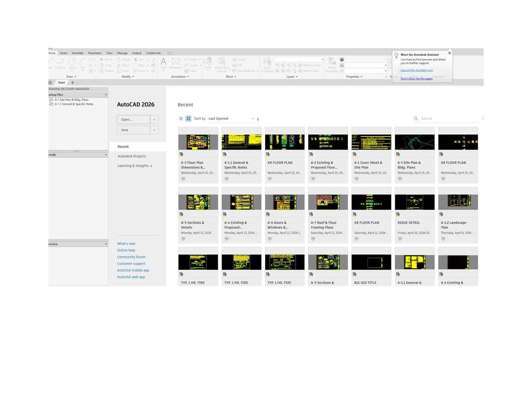Click the Open... button
The height and width of the screenshot is (411, 532).
[134, 119]
